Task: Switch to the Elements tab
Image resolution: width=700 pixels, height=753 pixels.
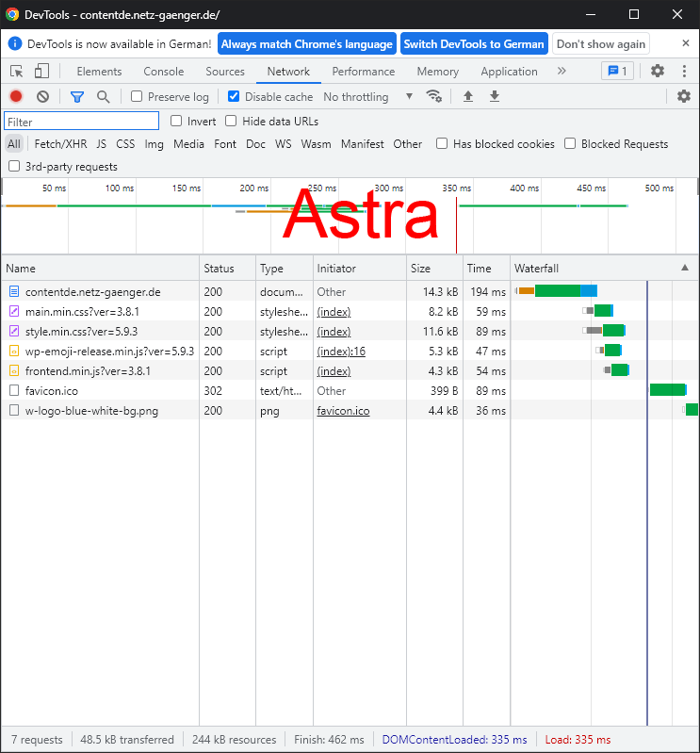Action: (x=99, y=72)
